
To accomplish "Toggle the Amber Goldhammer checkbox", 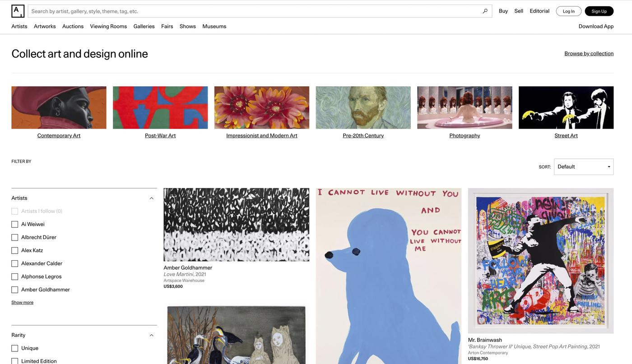I will pyautogui.click(x=14, y=290).
